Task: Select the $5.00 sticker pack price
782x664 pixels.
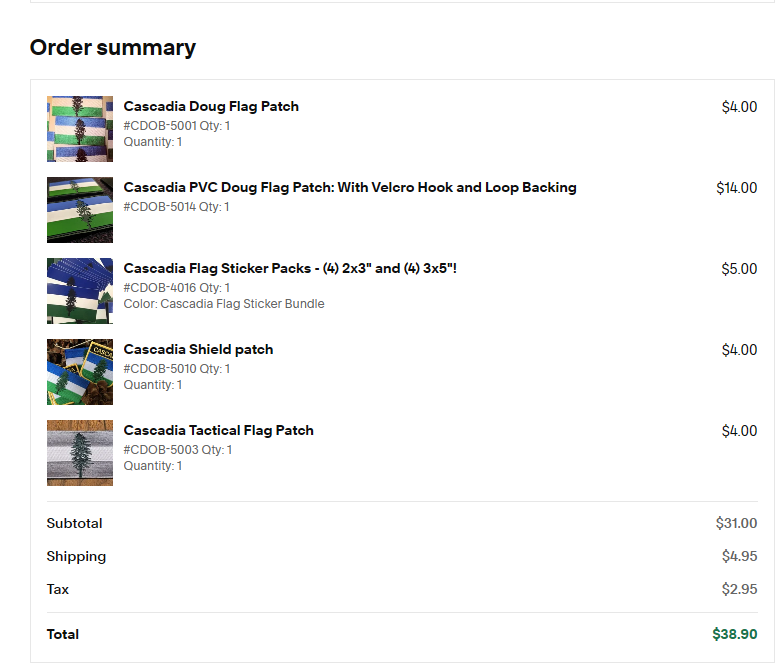Action: 739,269
